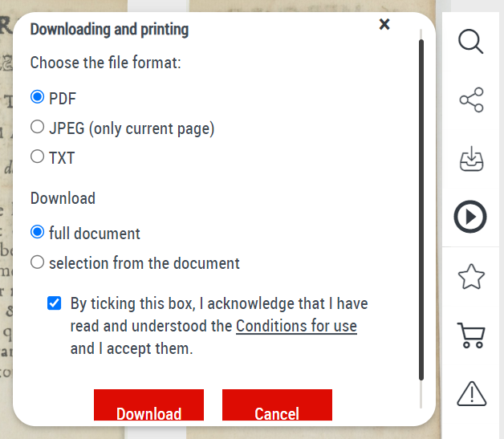Select the PDF file format radio button
Screen dimensions: 504x439
tap(37, 98)
